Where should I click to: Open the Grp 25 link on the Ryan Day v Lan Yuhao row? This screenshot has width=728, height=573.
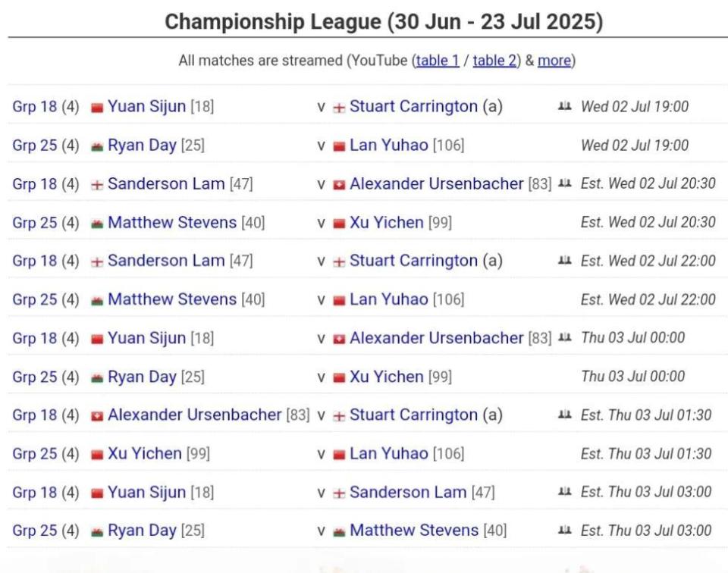coord(35,146)
